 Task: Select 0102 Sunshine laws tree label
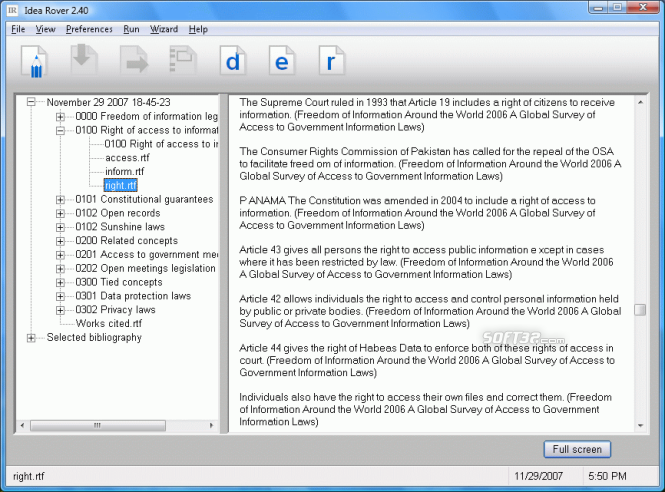120,227
